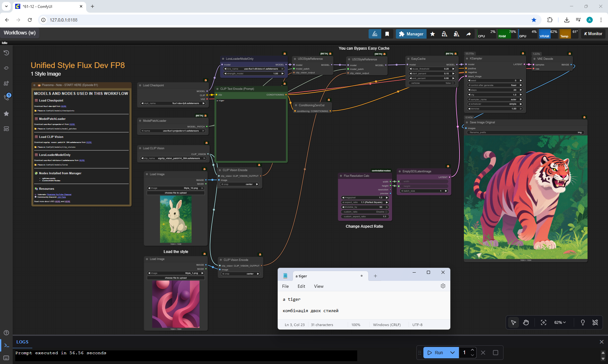Click the rabbit style image thumbnail
Screen dimensions: 608x364
tap(176, 219)
